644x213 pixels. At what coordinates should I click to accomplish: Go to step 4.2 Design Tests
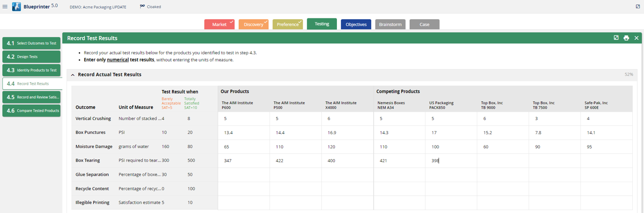click(x=31, y=57)
